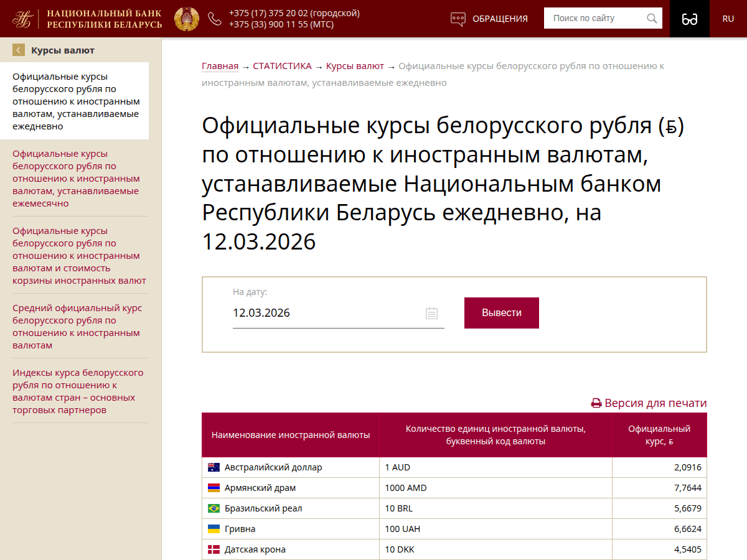Viewport: 747px width, 560px height.
Task: Open the RU language selector
Action: [728, 19]
